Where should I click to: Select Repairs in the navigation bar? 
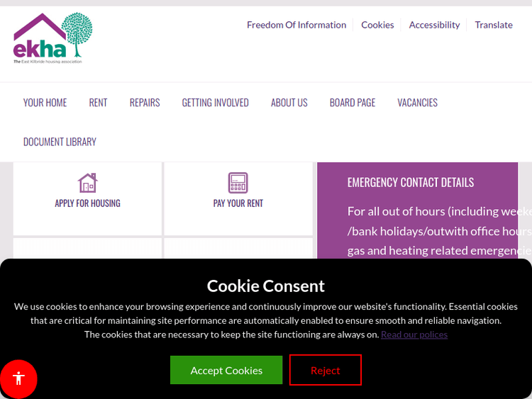(x=145, y=103)
